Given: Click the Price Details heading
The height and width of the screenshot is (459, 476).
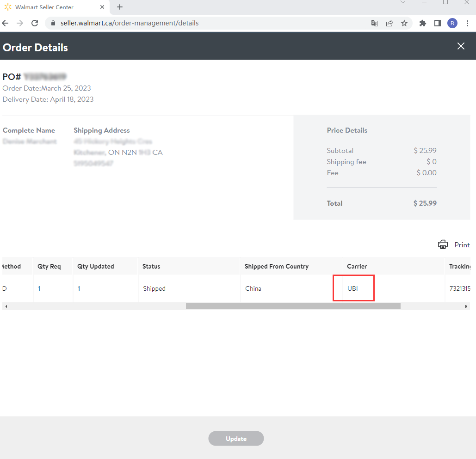Looking at the screenshot, I should pyautogui.click(x=347, y=130).
